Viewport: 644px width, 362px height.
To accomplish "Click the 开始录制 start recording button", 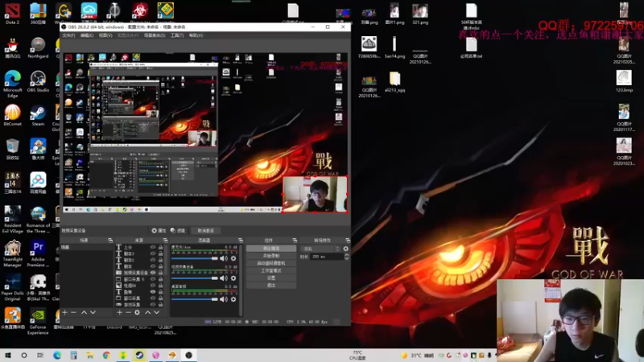I will pyautogui.click(x=271, y=256).
